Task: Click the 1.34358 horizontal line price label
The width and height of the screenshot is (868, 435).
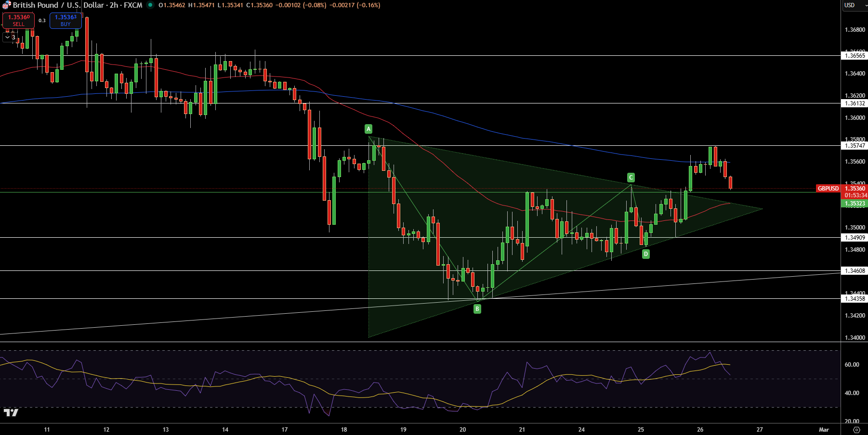Action: (x=855, y=299)
